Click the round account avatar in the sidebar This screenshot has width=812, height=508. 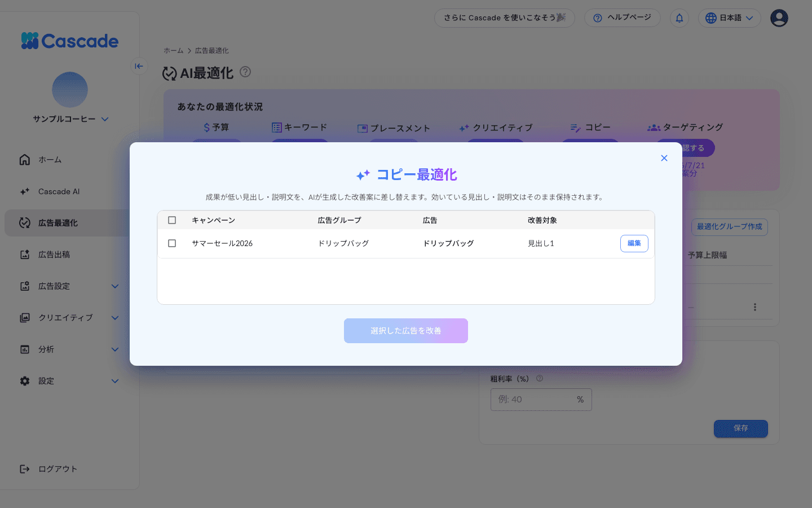tap(70, 90)
